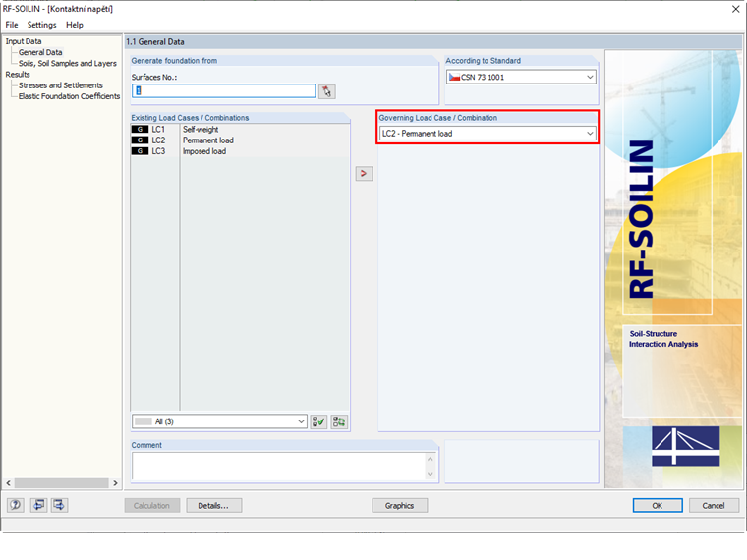Image resolution: width=747 pixels, height=560 pixels.
Task: Select the Input Data tree node
Action: click(x=24, y=41)
